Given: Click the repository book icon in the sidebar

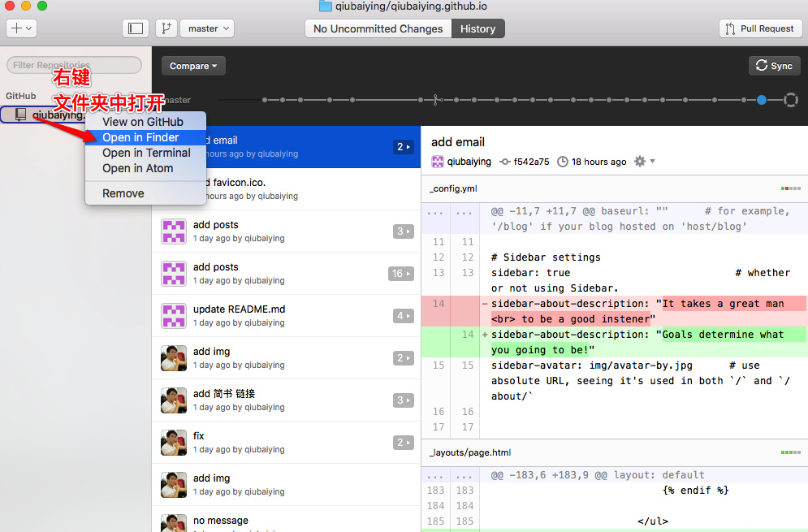Looking at the screenshot, I should click(x=20, y=115).
